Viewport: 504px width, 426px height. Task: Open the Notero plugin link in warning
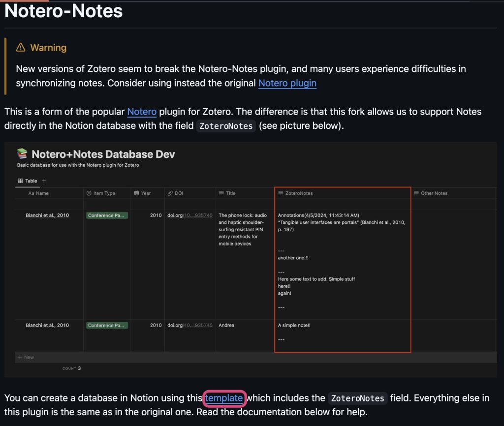point(287,83)
